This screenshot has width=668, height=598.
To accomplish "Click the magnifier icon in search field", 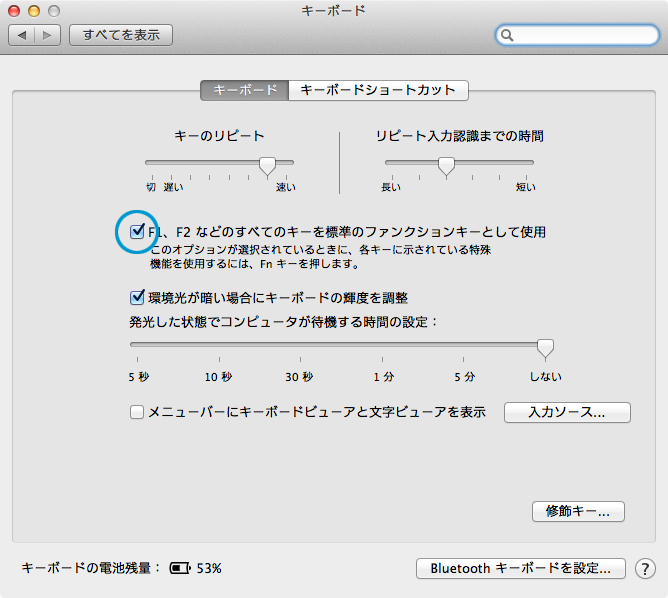I will pyautogui.click(x=508, y=35).
